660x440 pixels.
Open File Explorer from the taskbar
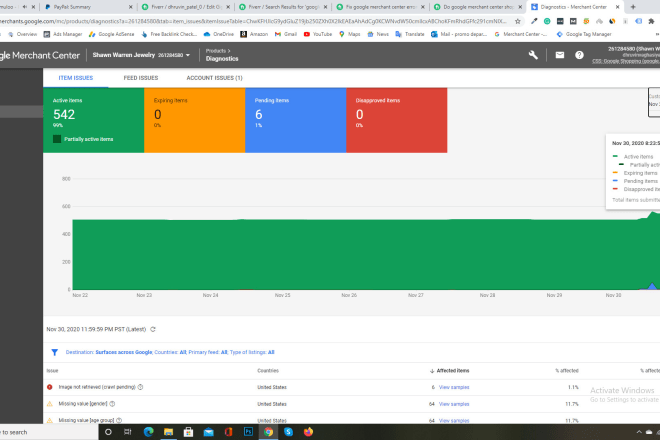pyautogui.click(x=168, y=432)
